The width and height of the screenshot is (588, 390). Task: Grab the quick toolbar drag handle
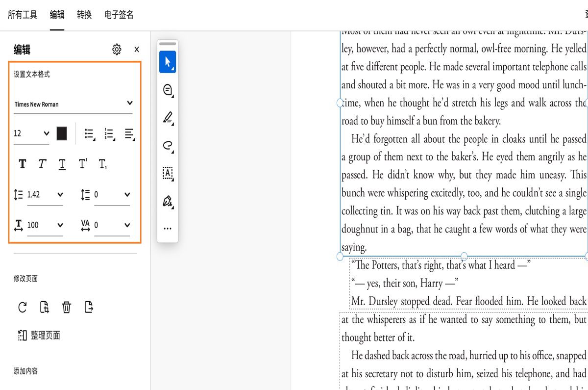click(x=168, y=44)
